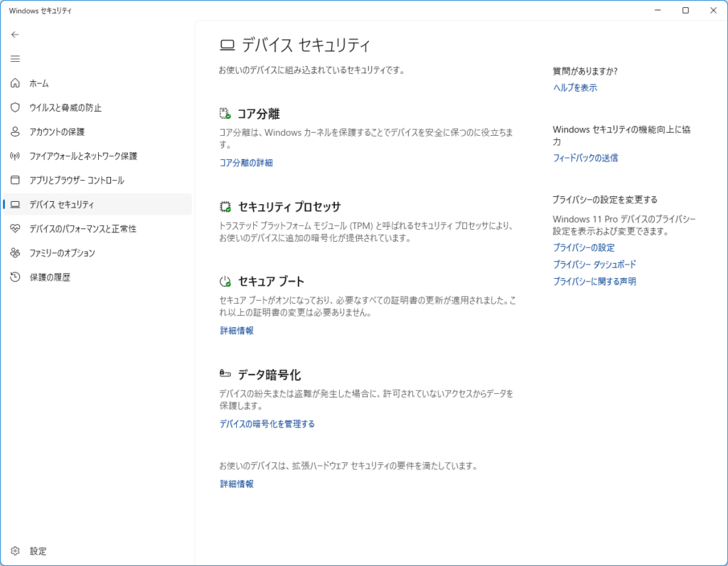Screen dimensions: 728x566
Task: Click the firewall network signal icon
Action: click(15, 156)
